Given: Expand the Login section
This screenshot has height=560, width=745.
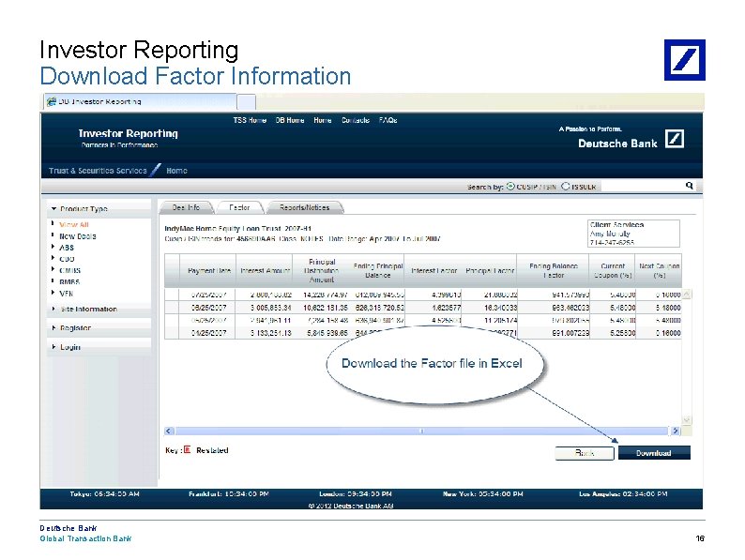Looking at the screenshot, I should [x=53, y=347].
